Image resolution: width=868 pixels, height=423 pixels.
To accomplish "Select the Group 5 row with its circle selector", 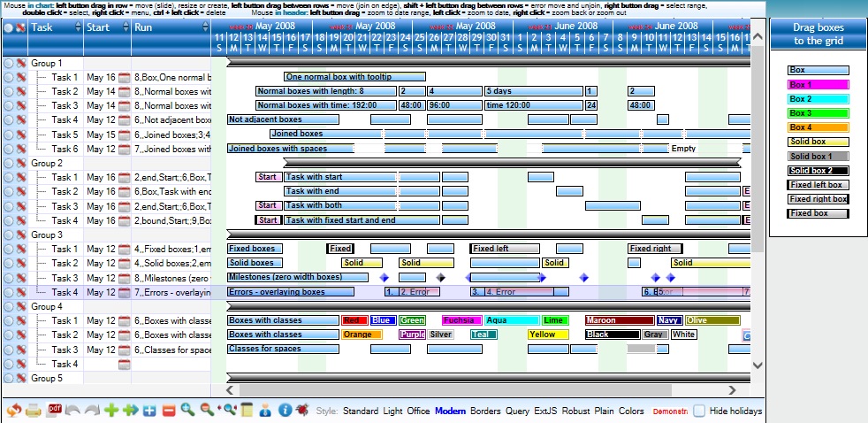I will [x=8, y=378].
